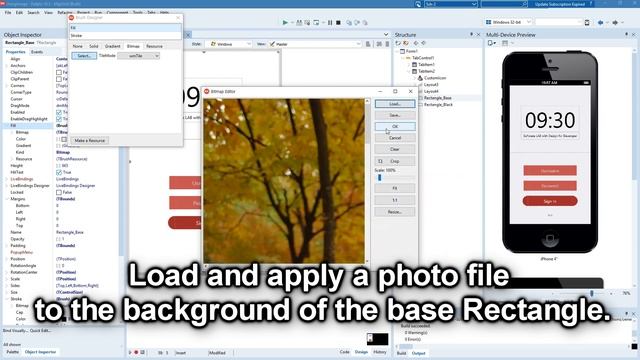Click the phone icon beside platform selector
The height and width of the screenshot is (360, 640).
pyautogui.click(x=587, y=22)
